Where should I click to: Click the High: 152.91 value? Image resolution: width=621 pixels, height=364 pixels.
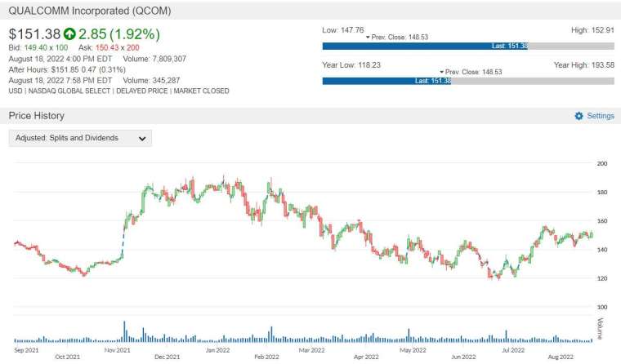click(592, 30)
